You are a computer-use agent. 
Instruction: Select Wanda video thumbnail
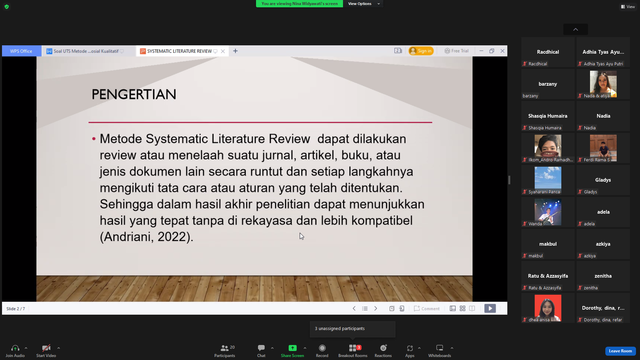point(548,212)
